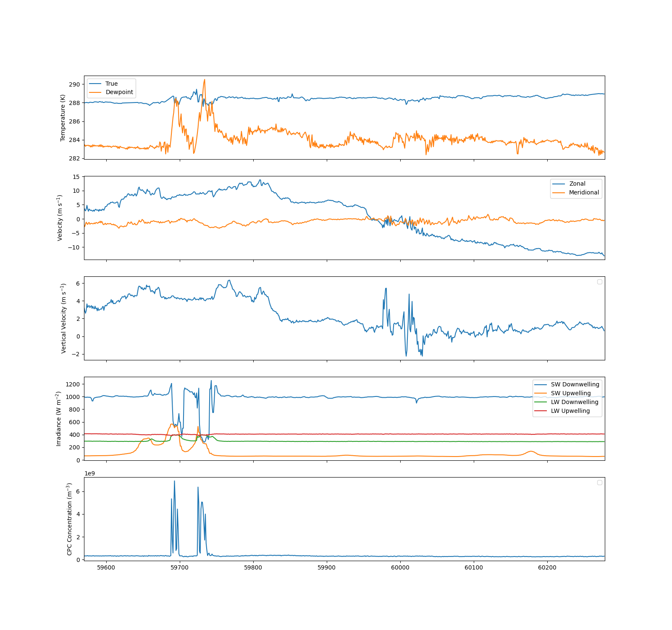Screen dimensions: 672x630
Task: Select the LW Upwelling legend label
Action: coord(570,411)
